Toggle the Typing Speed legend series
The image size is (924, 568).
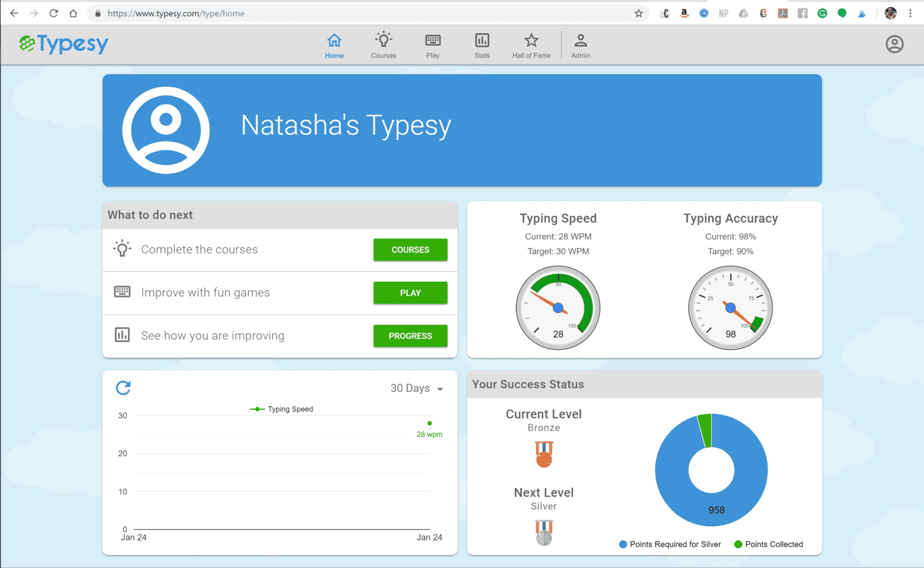(x=282, y=409)
